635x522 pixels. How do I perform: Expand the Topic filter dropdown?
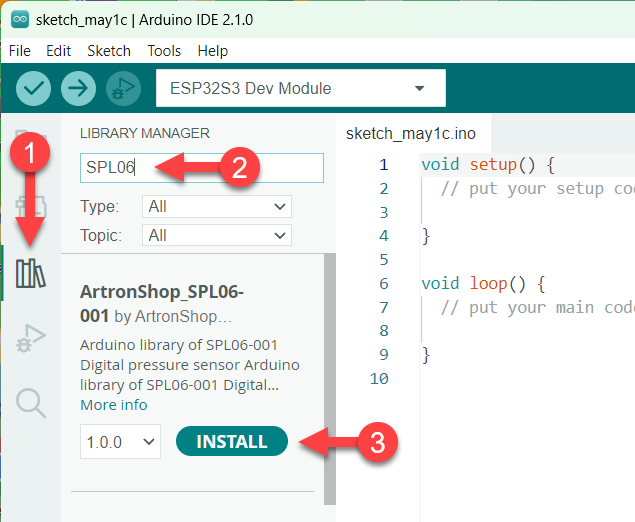217,235
